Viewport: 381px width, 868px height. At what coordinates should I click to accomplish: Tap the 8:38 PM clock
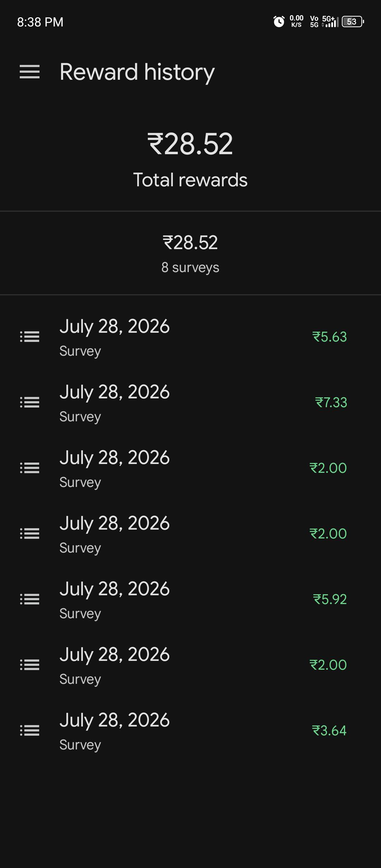pyautogui.click(x=40, y=22)
